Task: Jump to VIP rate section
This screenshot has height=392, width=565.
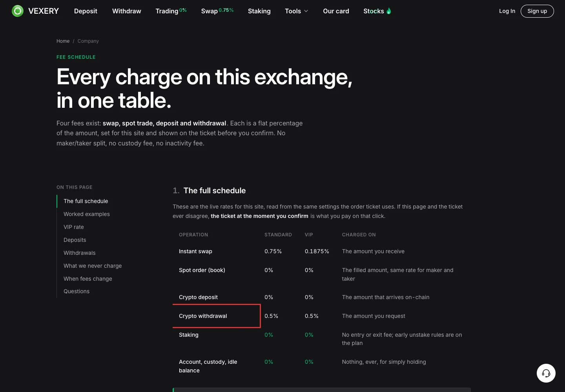Action: tap(74, 227)
